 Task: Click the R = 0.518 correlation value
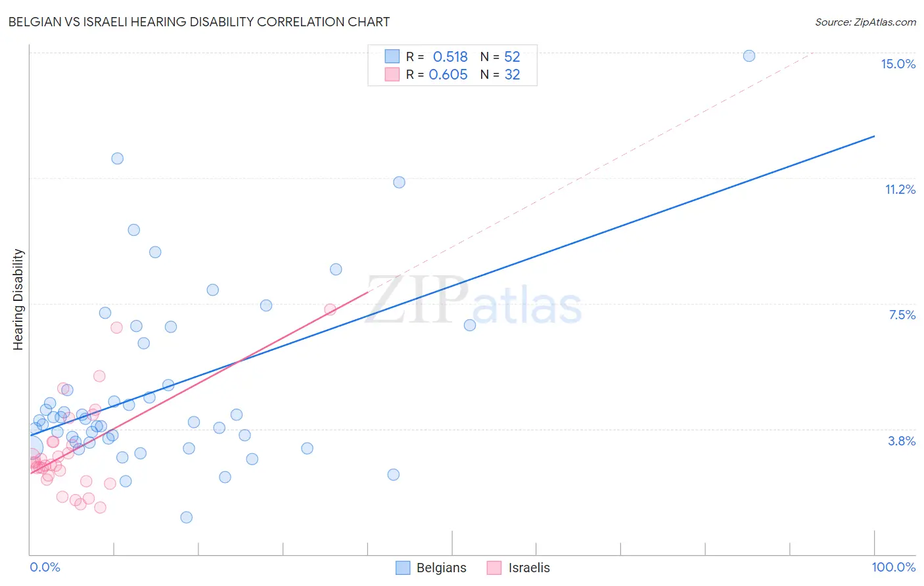[437, 56]
